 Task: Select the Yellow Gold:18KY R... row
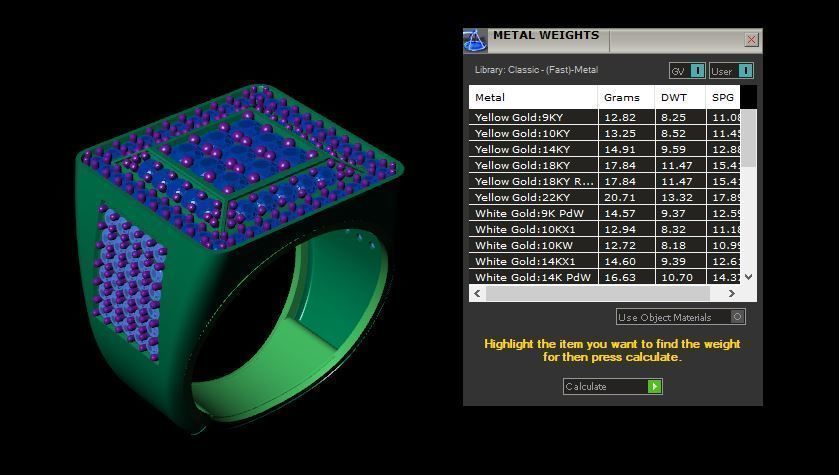[x=605, y=181]
